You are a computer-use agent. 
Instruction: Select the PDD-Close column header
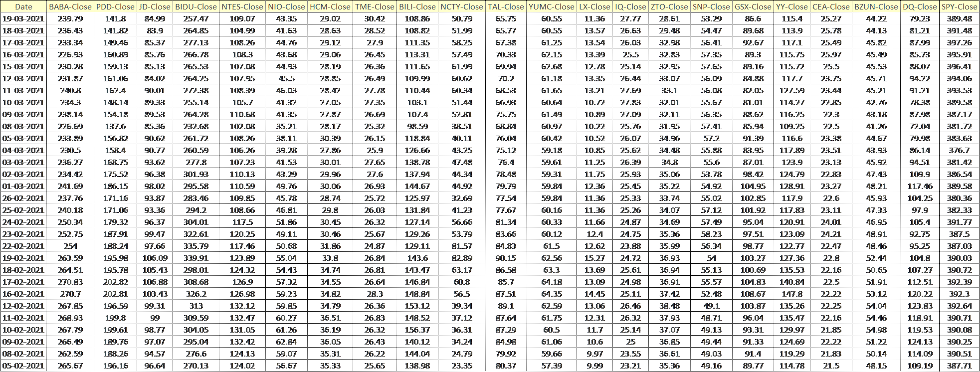point(115,6)
